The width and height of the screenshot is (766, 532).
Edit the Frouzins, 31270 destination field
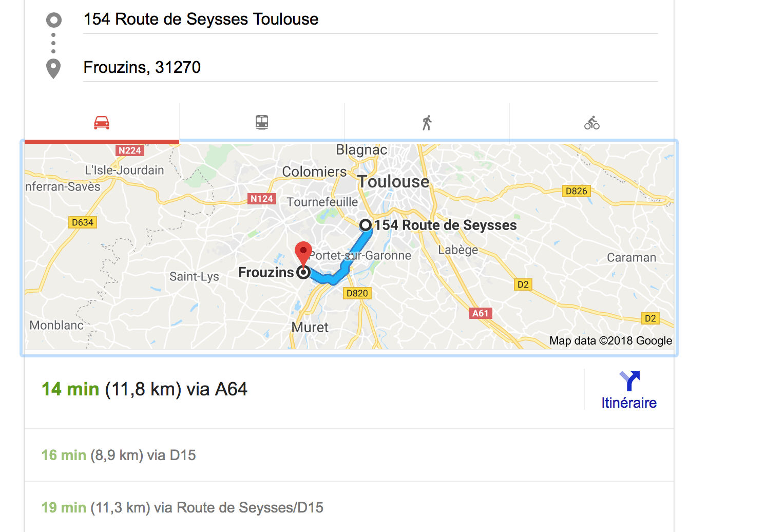(371, 67)
